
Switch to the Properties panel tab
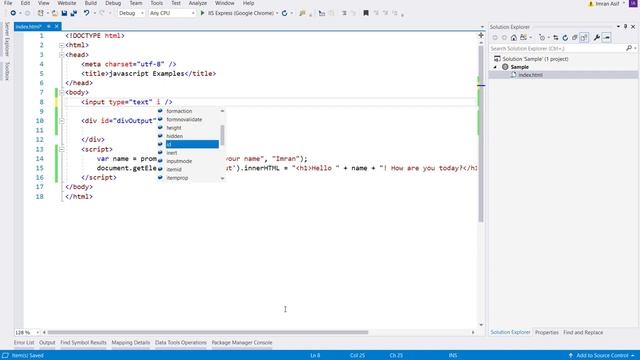[547, 333]
